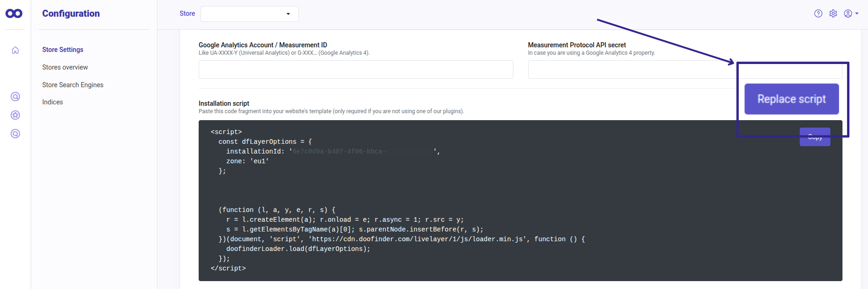Select Store Settings in the sidebar
Viewport: 868px width, 289px height.
[x=63, y=50]
